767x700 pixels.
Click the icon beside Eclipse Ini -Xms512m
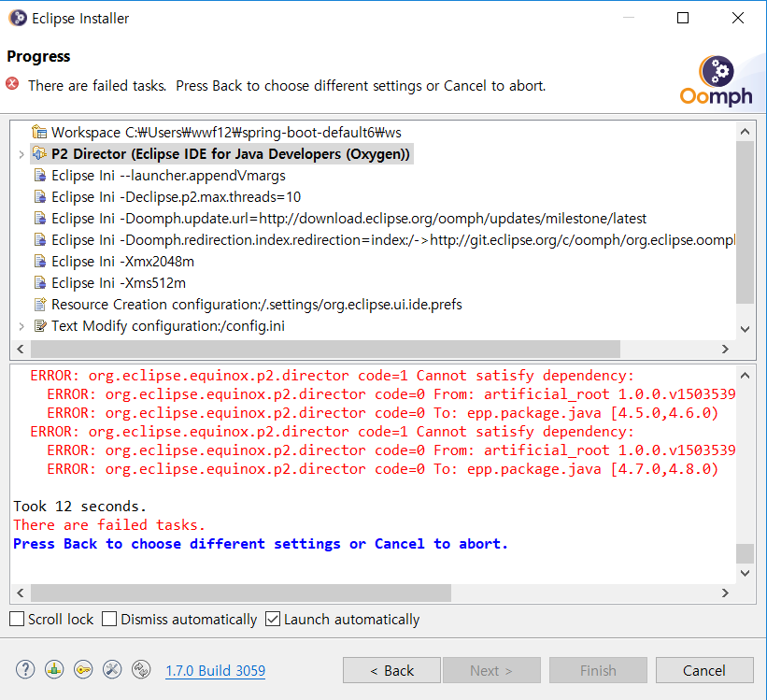pyautogui.click(x=39, y=283)
